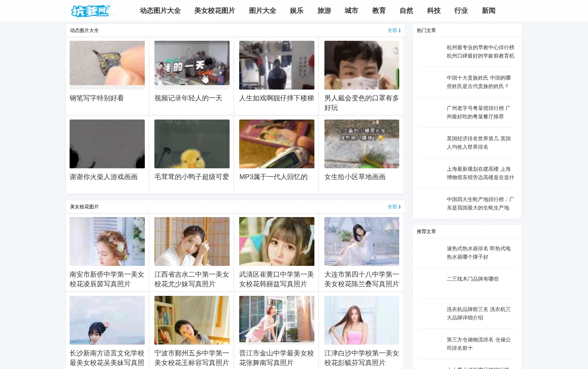
Task: Open the 宁波市鄞州五乡中学 photo thumbnail
Action: 192,320
